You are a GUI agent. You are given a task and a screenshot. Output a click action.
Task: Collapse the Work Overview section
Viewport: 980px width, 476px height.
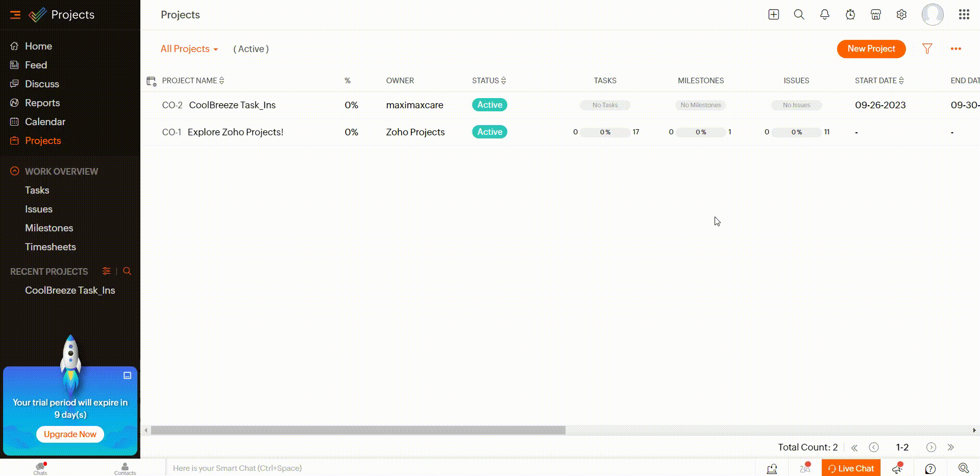[15, 171]
